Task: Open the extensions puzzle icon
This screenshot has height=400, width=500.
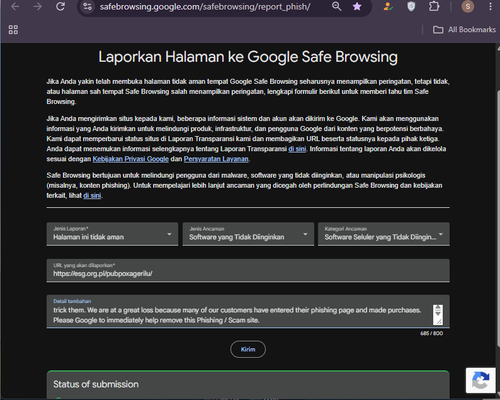Action: (434, 6)
